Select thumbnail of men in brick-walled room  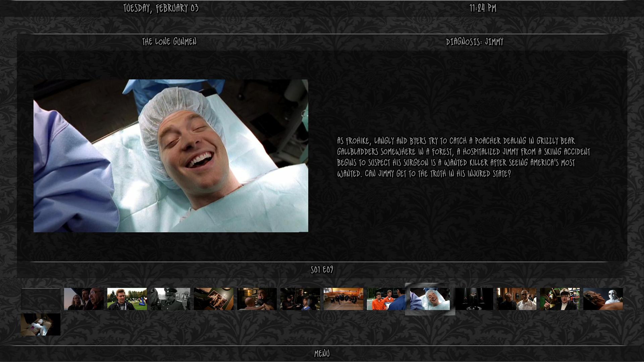click(x=517, y=299)
